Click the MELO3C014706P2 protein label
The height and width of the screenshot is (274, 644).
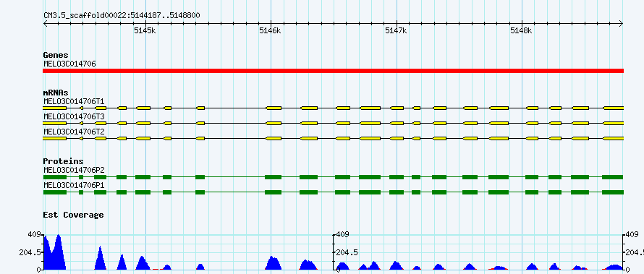pyautogui.click(x=74, y=170)
